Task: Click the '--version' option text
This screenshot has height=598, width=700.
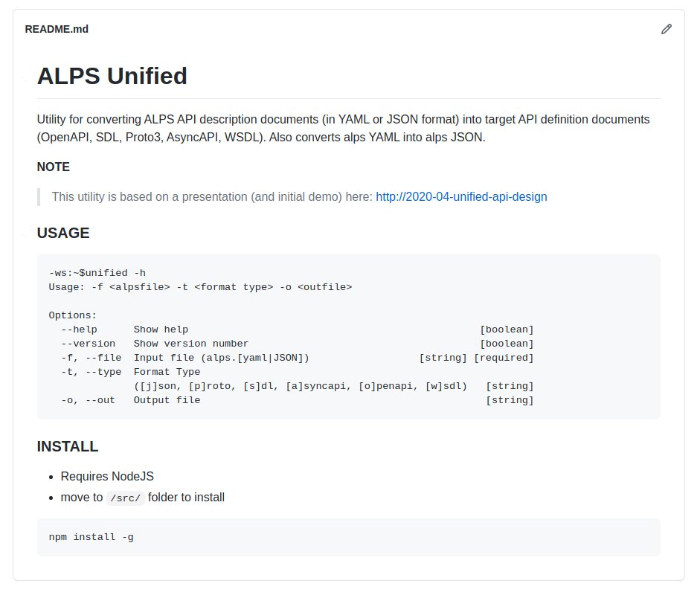Action: [x=88, y=344]
